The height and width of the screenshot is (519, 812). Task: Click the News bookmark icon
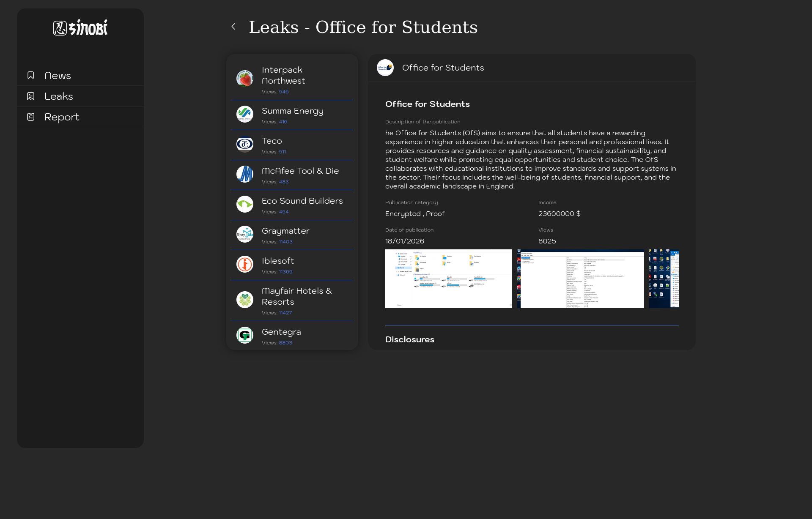(31, 75)
